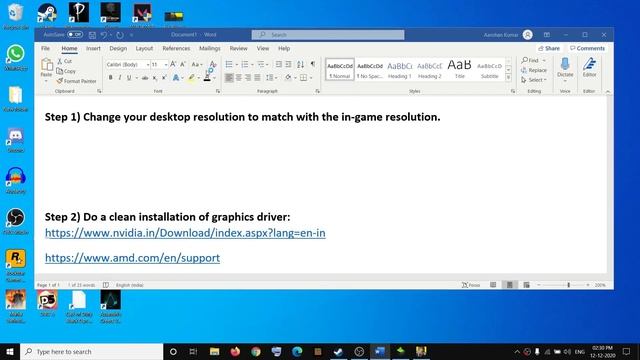This screenshot has height=360, width=640.
Task: Switch to Read Mode view in status bar
Action: point(493,285)
